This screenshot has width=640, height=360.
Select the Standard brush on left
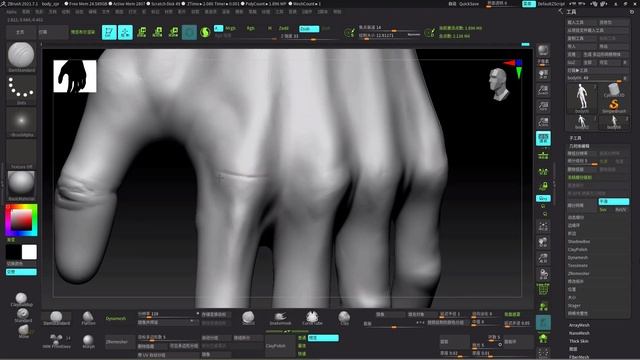22,315
